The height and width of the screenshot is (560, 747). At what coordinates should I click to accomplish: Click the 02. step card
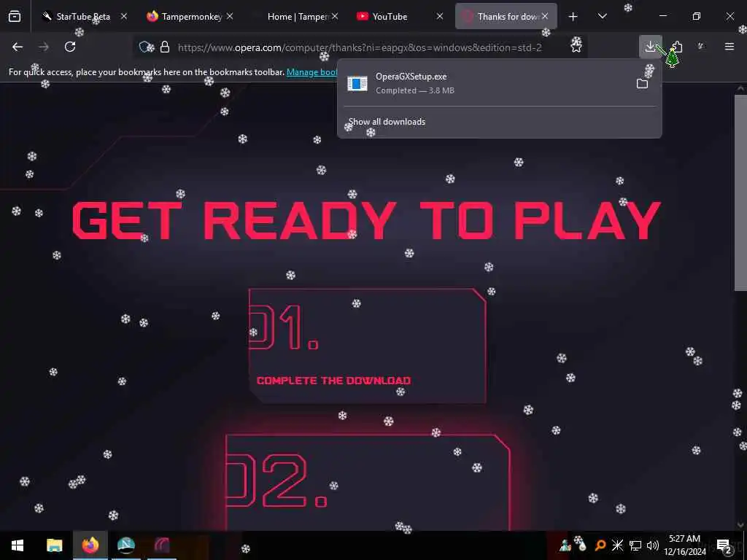point(368,483)
